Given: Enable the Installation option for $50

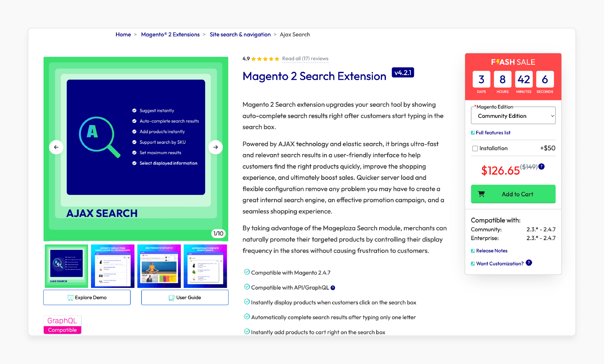Looking at the screenshot, I should (475, 148).
